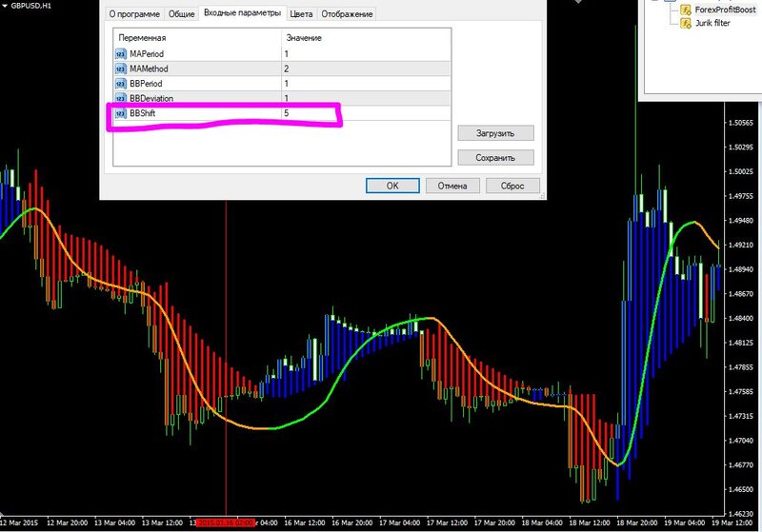Click the MAPeriod variable icon
Viewport: 762px width, 532px height.
click(x=120, y=54)
